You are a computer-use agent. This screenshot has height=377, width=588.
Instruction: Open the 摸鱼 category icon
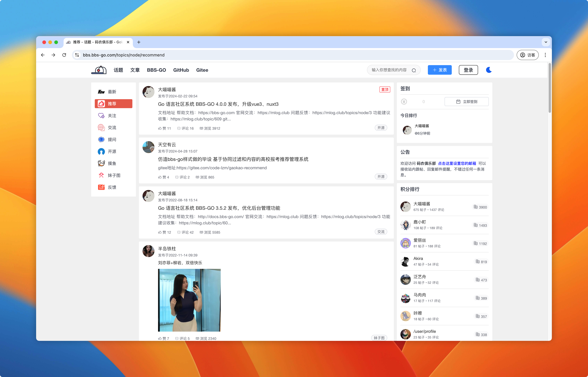point(101,163)
